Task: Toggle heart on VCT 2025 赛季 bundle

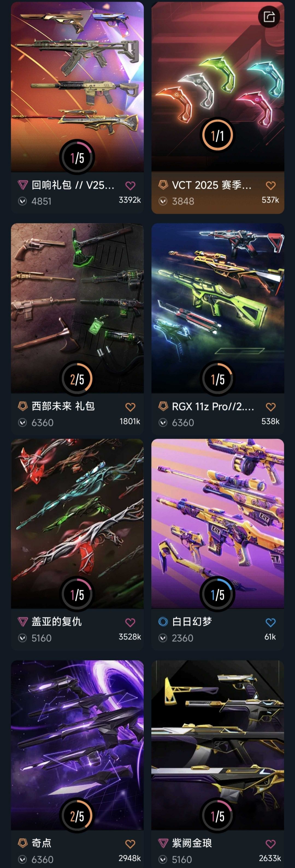Action: [271, 185]
